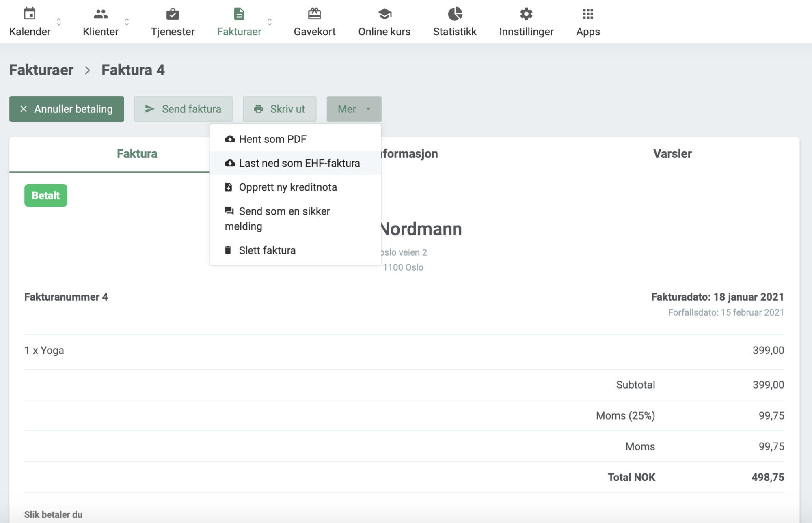This screenshot has height=523, width=812.
Task: Click the Forfallsdato: 15 februar 2021 text
Action: click(726, 312)
